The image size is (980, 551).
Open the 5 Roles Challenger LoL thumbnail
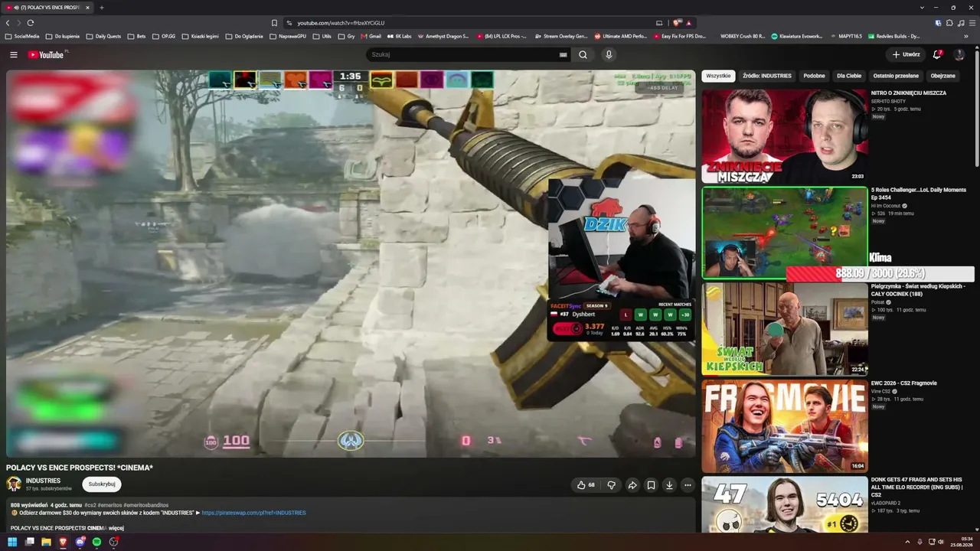tap(785, 233)
